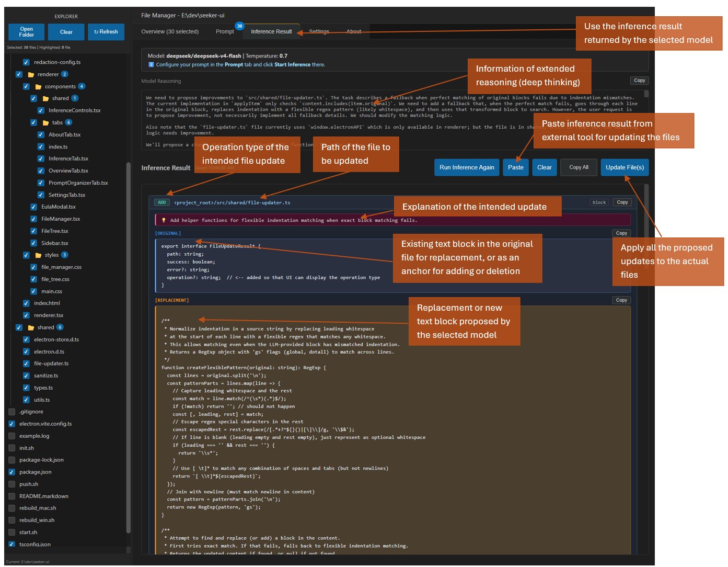728x567 pixels.
Task: Click the 30 badge on the Prompt tab
Action: click(x=239, y=26)
